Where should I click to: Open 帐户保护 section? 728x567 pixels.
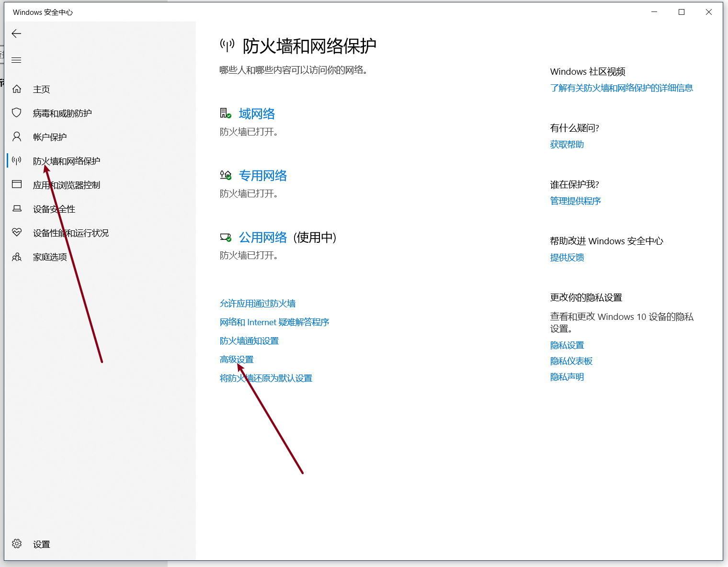[50, 137]
